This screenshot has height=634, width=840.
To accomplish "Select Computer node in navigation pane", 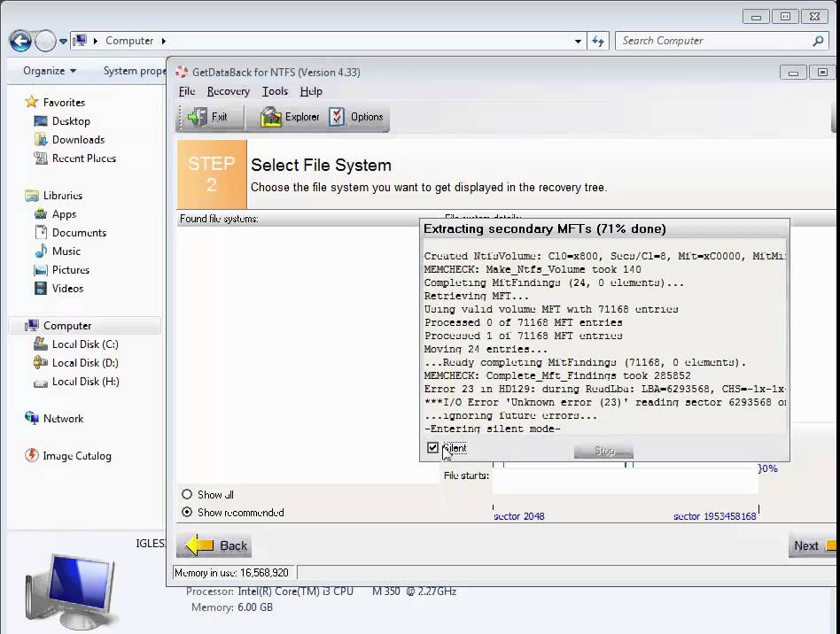I will click(x=67, y=326).
